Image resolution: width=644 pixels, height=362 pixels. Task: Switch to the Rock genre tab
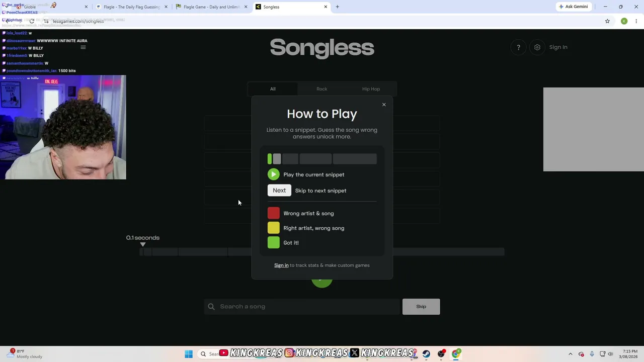pyautogui.click(x=322, y=89)
